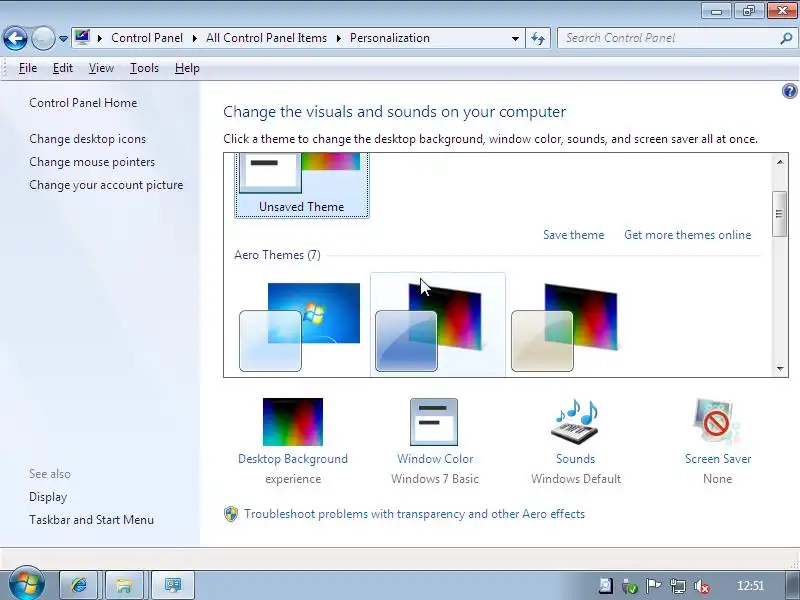The width and height of the screenshot is (800, 600).
Task: Click the taskbar clock showing 12:51
Action: pos(750,586)
